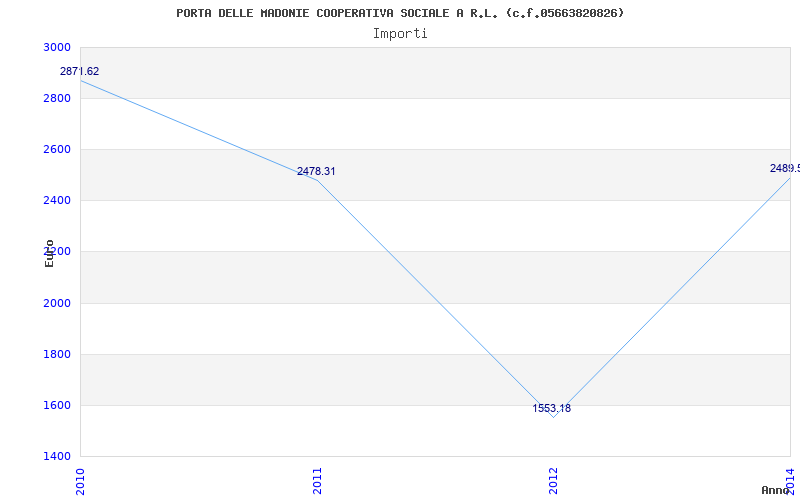This screenshot has width=800, height=500.
Task: Click the 2012 x-axis year label
Action: (x=554, y=481)
